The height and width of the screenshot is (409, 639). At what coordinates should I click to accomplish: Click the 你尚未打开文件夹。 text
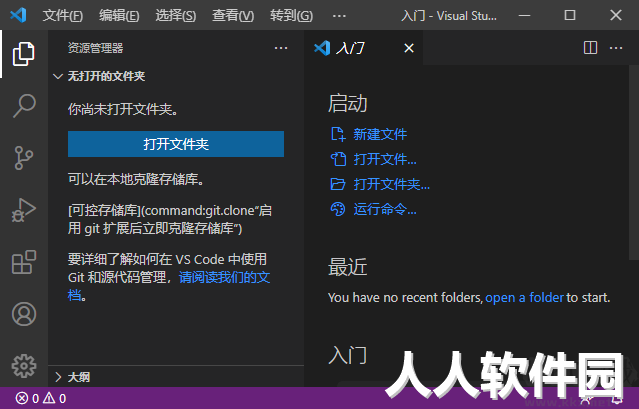pyautogui.click(x=123, y=109)
